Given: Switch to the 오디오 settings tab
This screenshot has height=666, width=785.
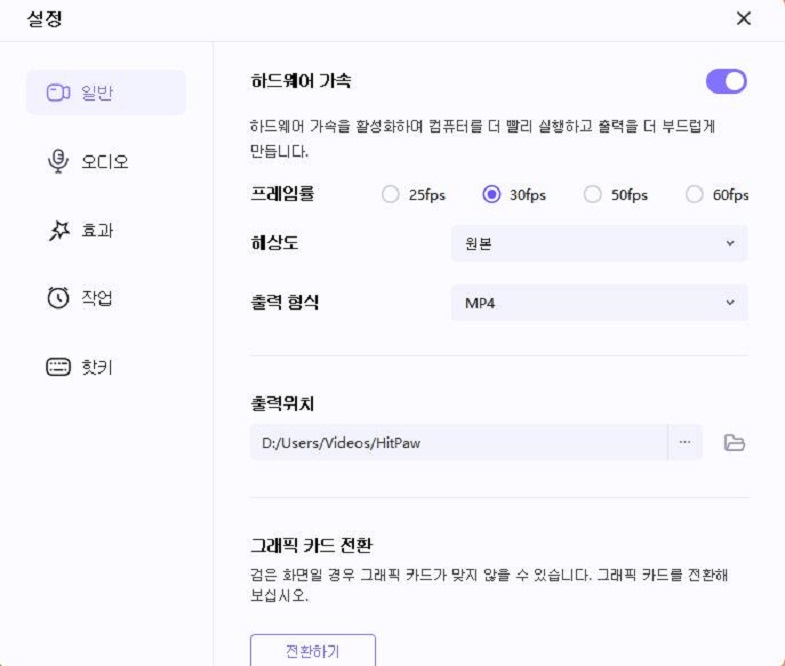Looking at the screenshot, I should [x=104, y=161].
